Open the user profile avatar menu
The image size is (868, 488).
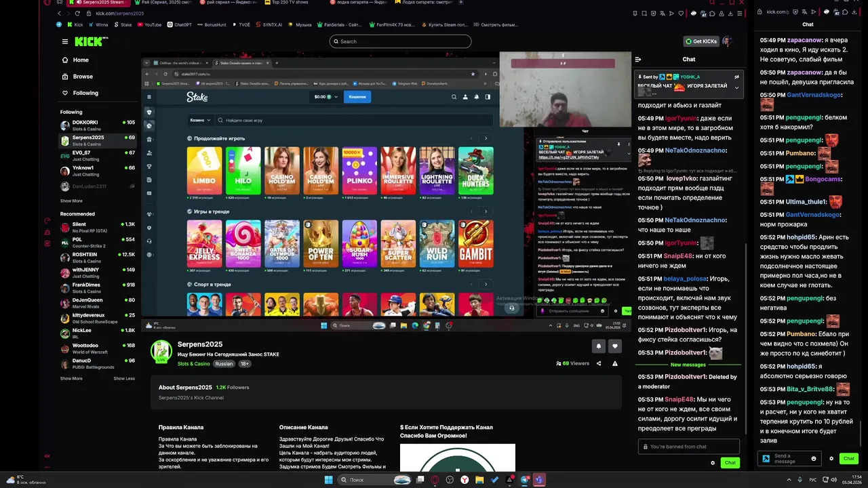(x=727, y=41)
